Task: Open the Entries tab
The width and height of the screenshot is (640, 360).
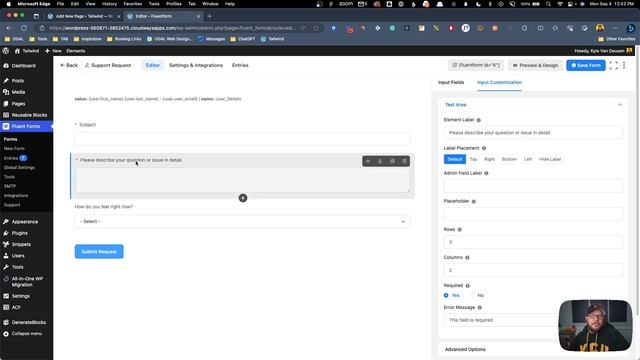Action: [240, 65]
